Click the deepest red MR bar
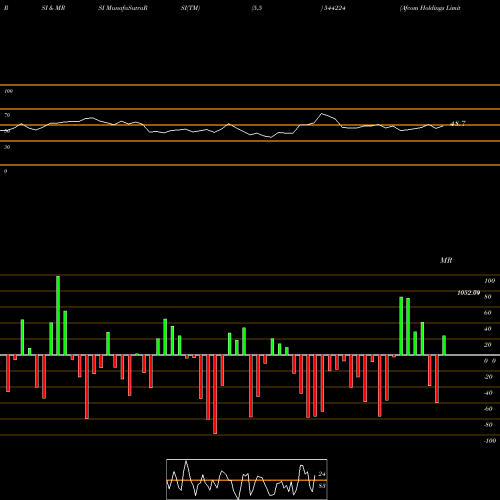Image resolution: width=500 pixels, height=500 pixels. 215,394
